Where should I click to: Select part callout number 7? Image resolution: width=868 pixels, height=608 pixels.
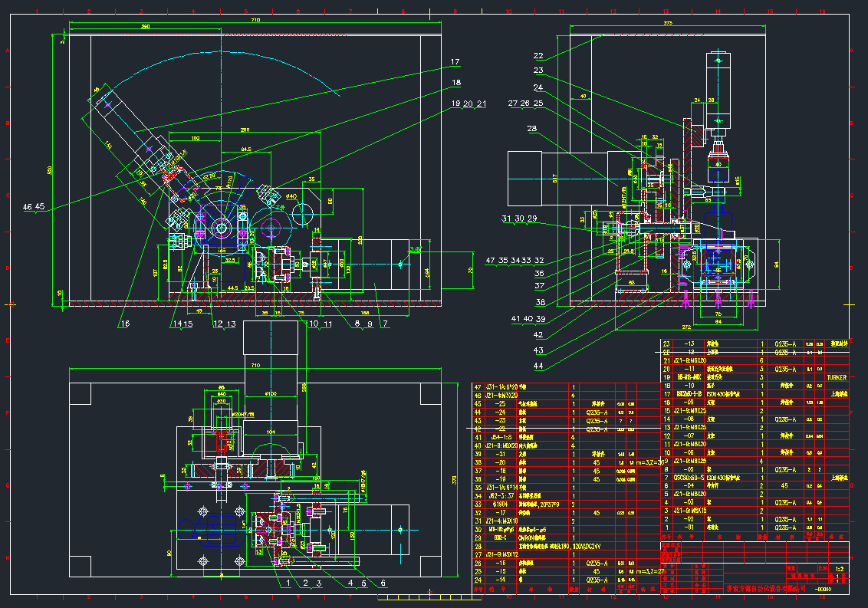pos(385,324)
